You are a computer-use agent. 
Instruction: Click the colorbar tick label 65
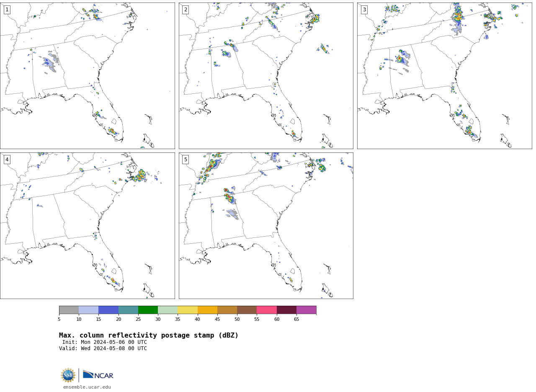tap(296, 320)
